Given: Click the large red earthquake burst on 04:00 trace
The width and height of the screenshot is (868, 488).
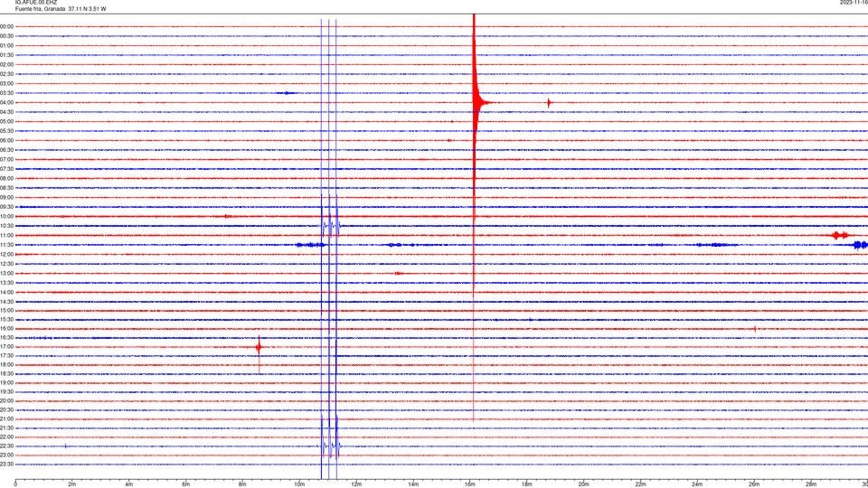Looking at the screenshot, I should click(476, 102).
